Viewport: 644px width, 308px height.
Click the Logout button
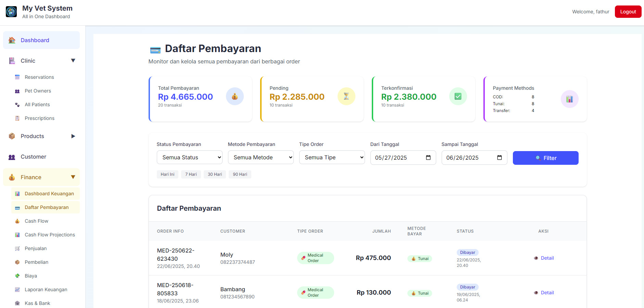point(628,12)
